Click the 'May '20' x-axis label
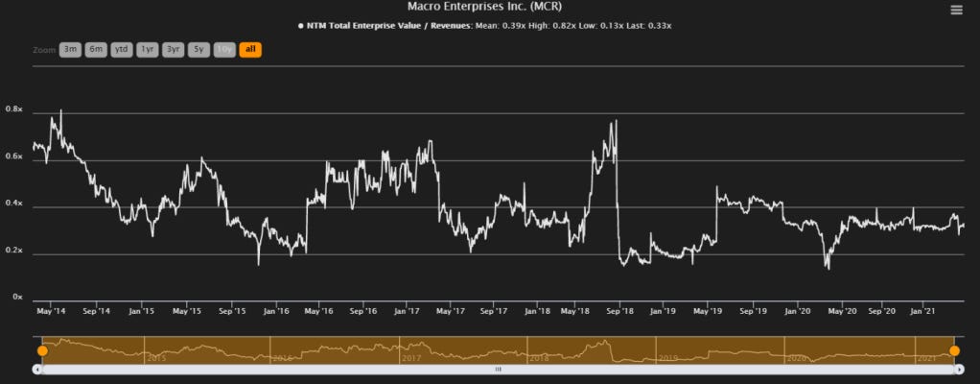The width and height of the screenshot is (980, 384). point(842,311)
